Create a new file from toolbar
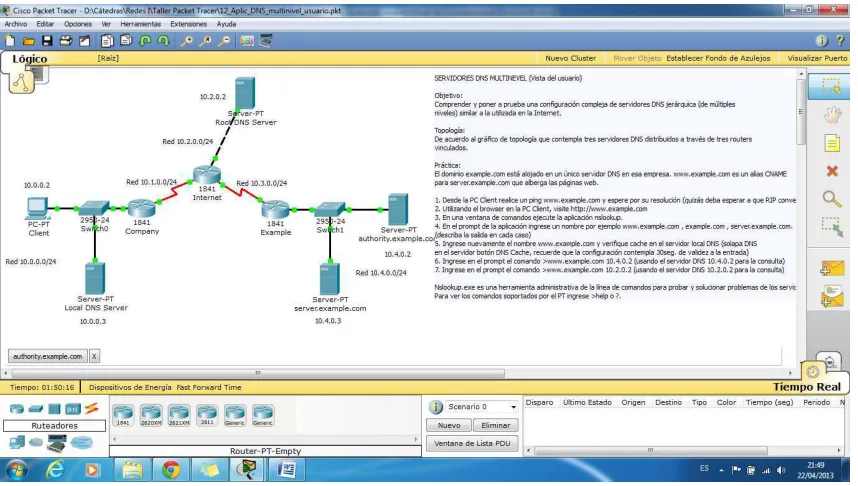 pos(10,41)
